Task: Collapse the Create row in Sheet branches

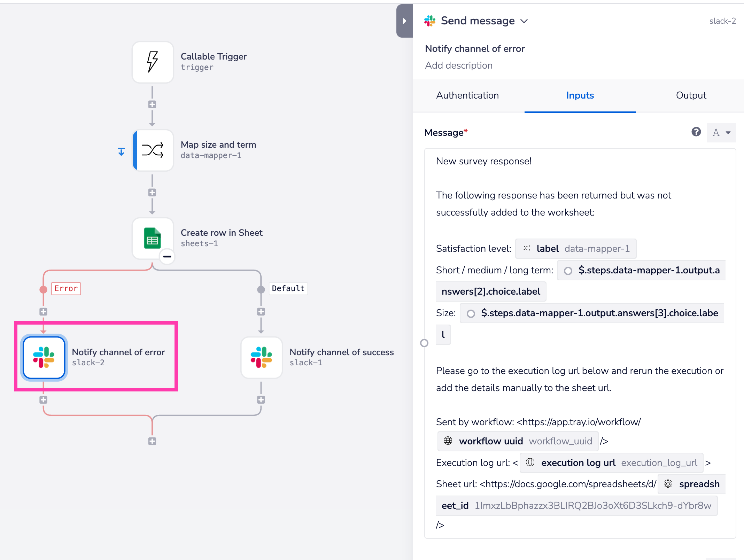Action: 167,257
